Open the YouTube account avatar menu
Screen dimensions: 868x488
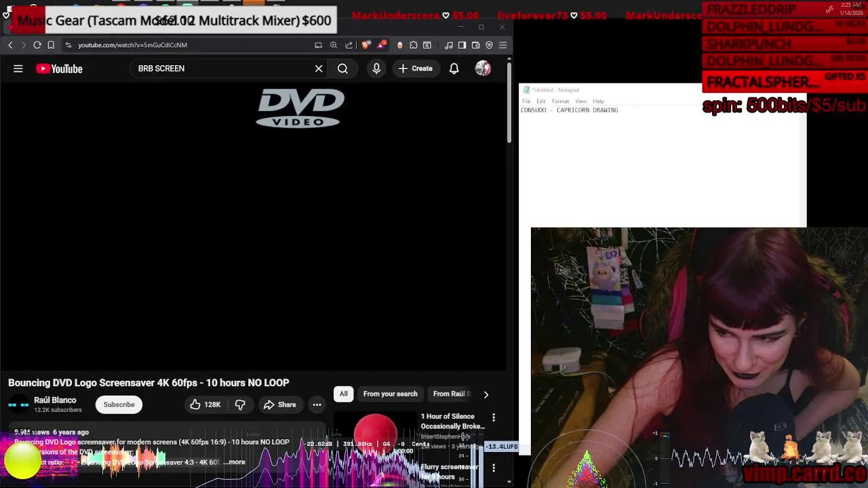(483, 68)
